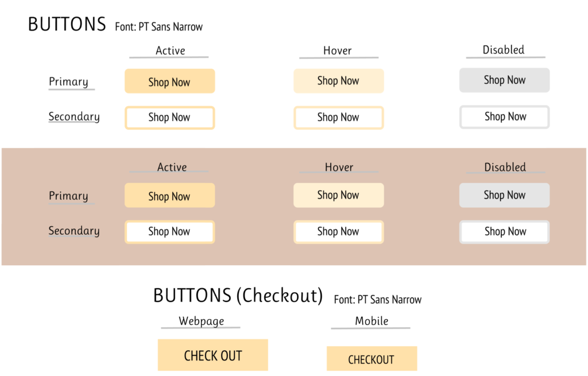
Task: Click disabled primary Shop Now on brown background
Action: pyautogui.click(x=504, y=195)
